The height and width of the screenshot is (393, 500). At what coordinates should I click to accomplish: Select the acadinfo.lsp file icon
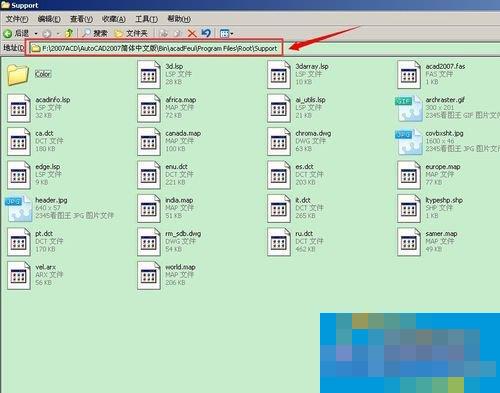pos(19,108)
